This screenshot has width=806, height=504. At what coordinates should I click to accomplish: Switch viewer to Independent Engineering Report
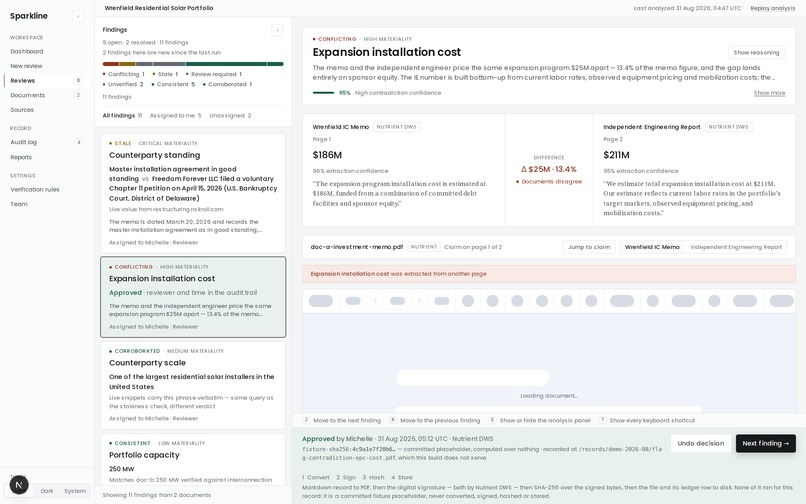pos(736,247)
